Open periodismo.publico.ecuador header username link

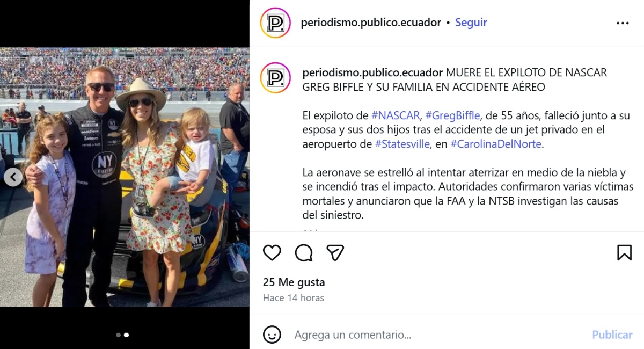[371, 23]
